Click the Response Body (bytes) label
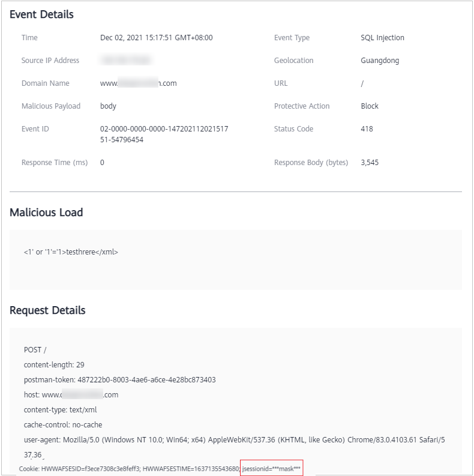Image resolution: width=474 pixels, height=476 pixels. (x=311, y=163)
